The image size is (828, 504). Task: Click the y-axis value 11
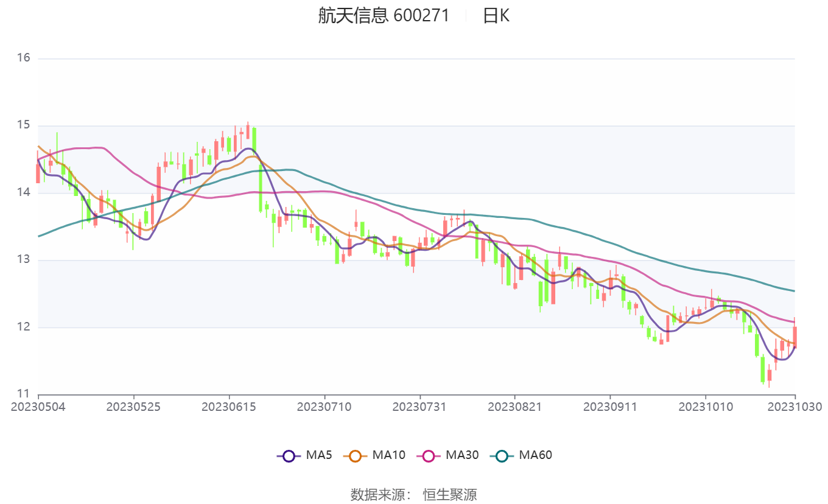pyautogui.click(x=24, y=394)
